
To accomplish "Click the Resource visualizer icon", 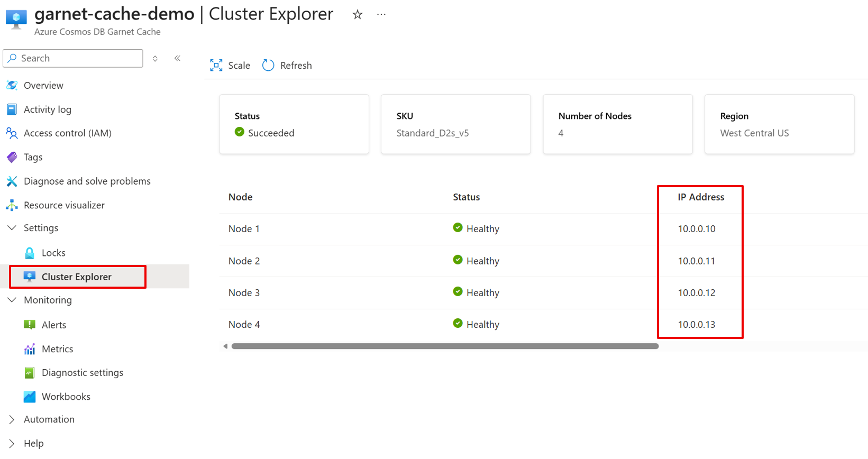I will [x=12, y=205].
